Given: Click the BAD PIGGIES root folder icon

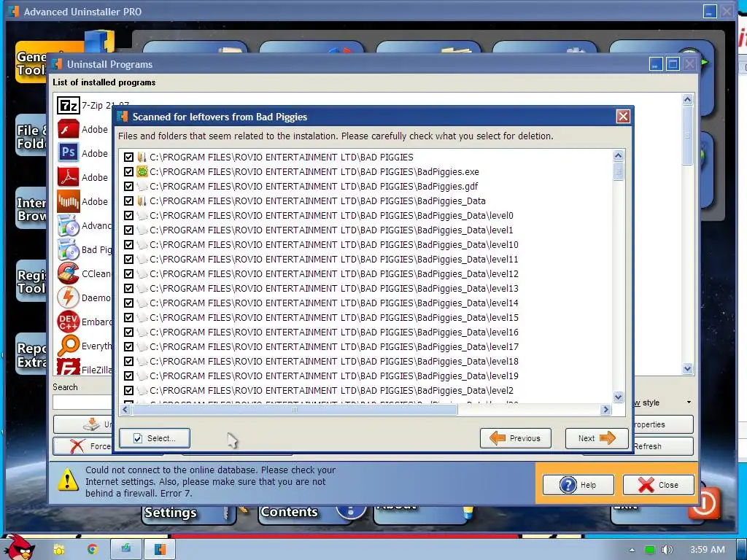Looking at the screenshot, I should 142,157.
